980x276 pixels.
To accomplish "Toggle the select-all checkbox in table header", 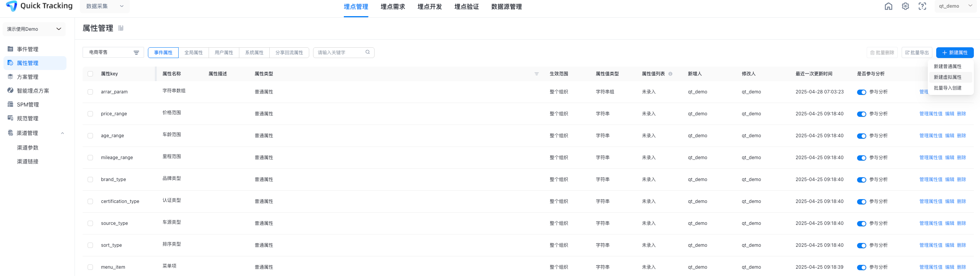I will point(90,74).
